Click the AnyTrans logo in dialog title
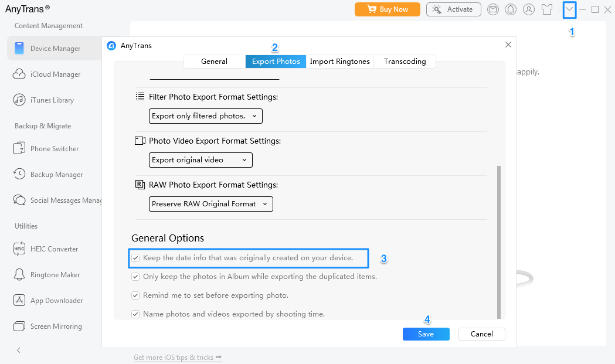The width and height of the screenshot is (615, 364). 111,46
